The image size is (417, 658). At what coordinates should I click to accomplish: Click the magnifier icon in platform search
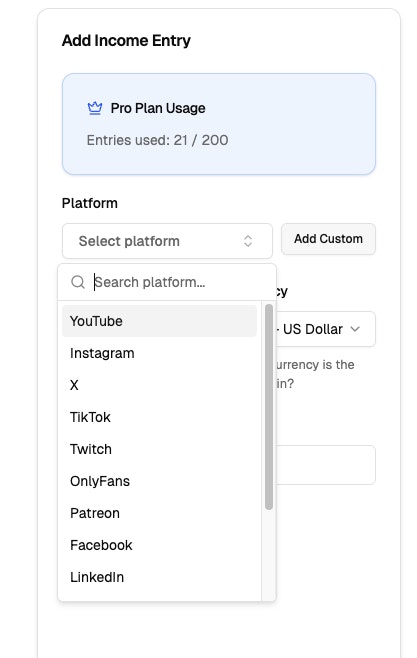[78, 282]
